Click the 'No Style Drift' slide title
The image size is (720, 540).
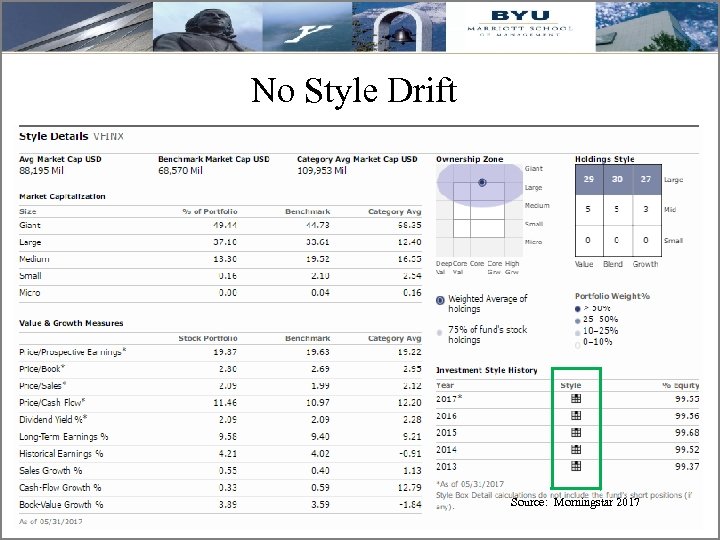pyautogui.click(x=354, y=90)
